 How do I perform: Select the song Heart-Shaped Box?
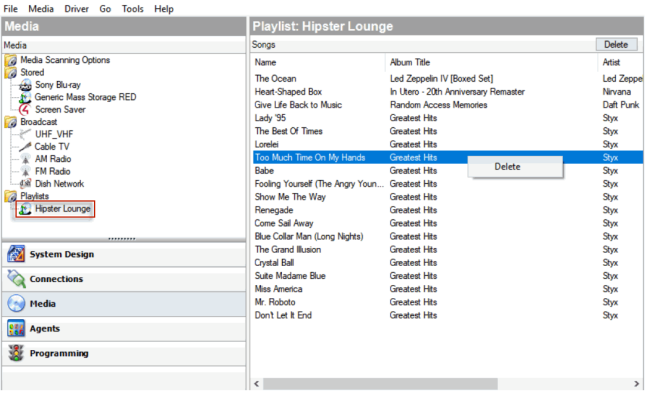point(288,92)
